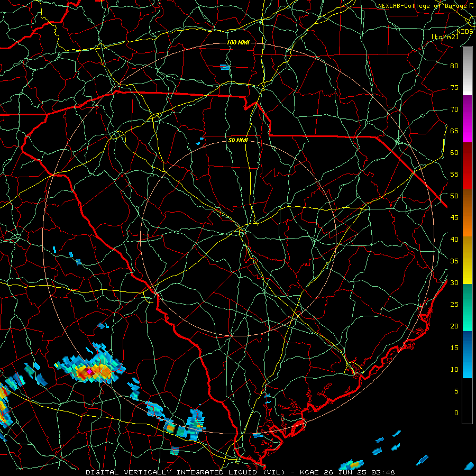Viewport: 476px width, 476px height.
Task: Click the scale value 80
Action: 454,66
